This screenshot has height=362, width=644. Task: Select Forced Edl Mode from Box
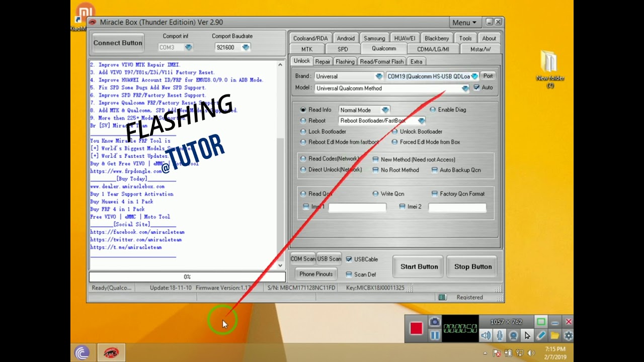394,142
